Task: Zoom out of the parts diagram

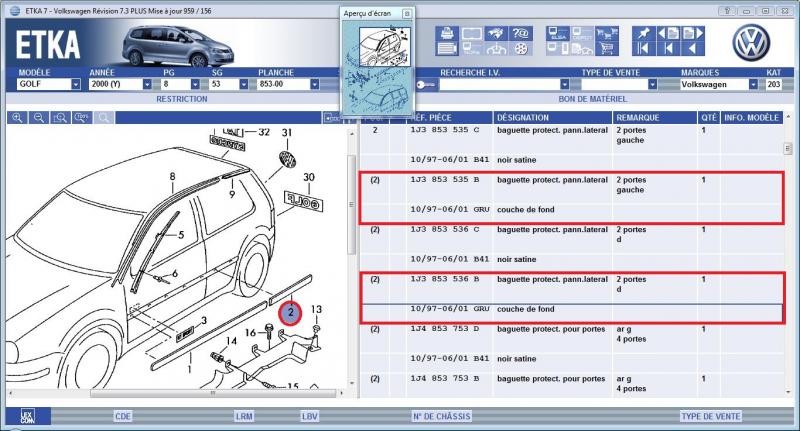Action: (39, 118)
